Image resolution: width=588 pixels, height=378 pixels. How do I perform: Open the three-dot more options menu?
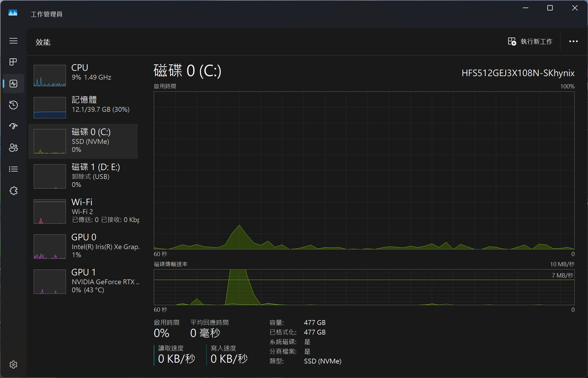[x=573, y=41]
